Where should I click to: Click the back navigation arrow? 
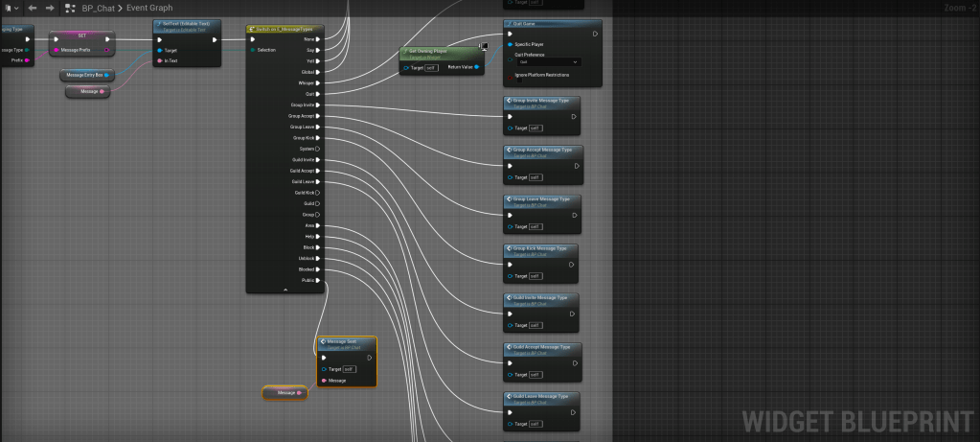pos(33,8)
